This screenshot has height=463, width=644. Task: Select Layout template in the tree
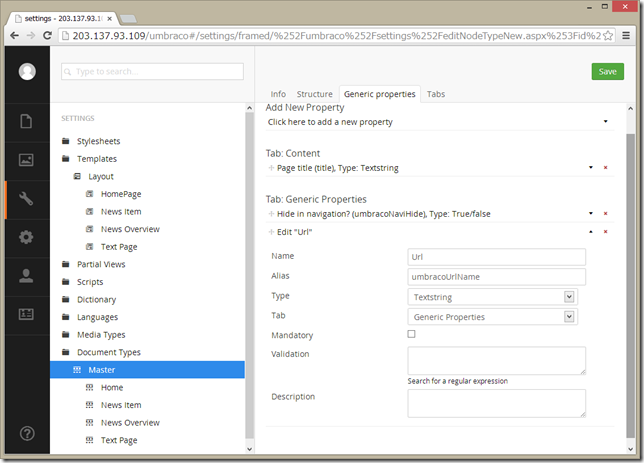101,176
